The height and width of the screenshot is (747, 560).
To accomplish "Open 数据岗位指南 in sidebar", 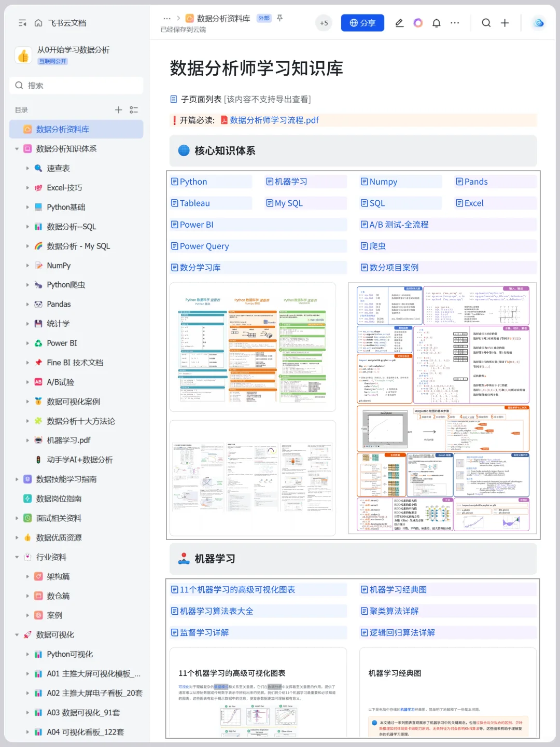I will click(x=59, y=499).
